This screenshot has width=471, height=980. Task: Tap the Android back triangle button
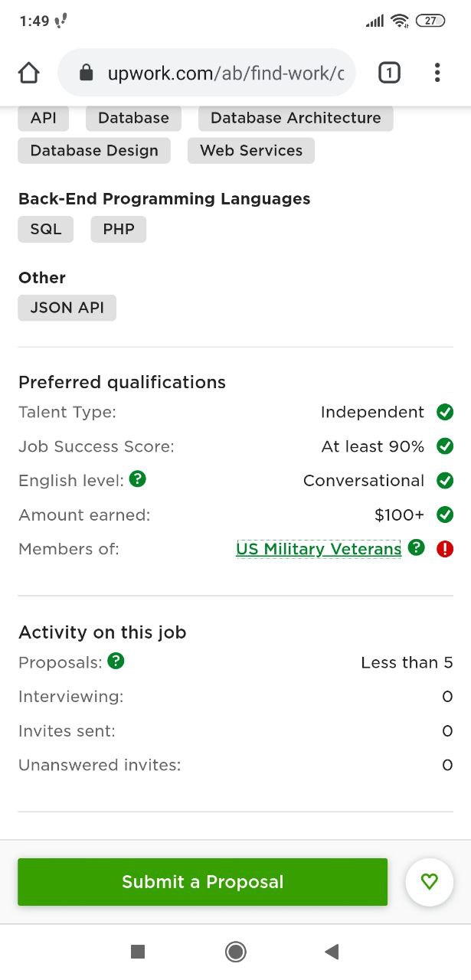pyautogui.click(x=332, y=952)
